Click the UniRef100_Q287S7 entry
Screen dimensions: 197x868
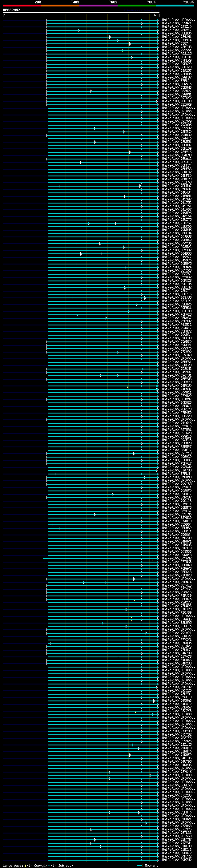[x=177, y=223]
